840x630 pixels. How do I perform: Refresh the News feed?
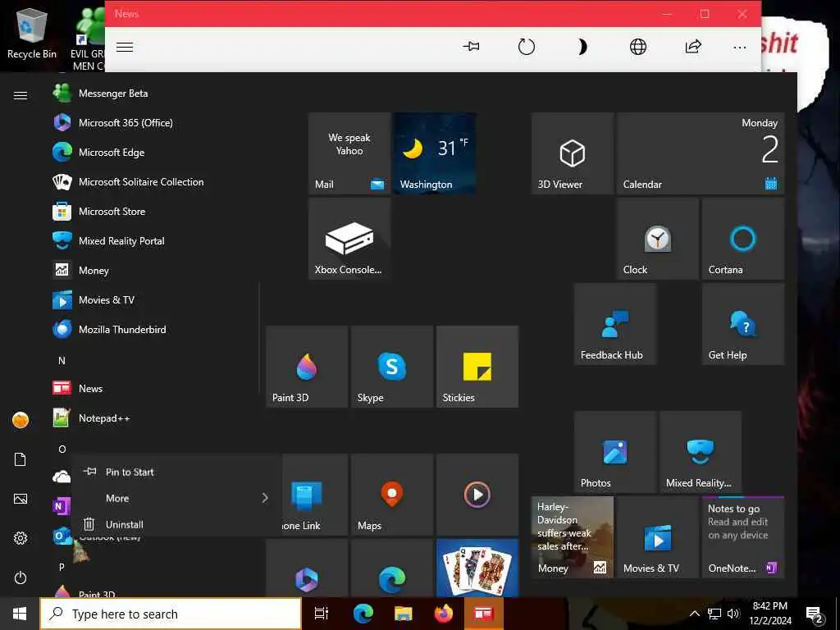coord(526,47)
